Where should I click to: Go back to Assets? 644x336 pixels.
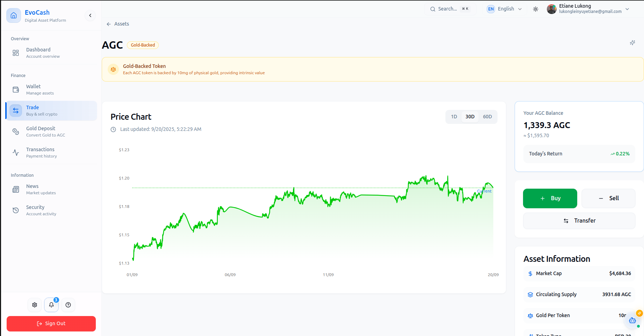118,24
